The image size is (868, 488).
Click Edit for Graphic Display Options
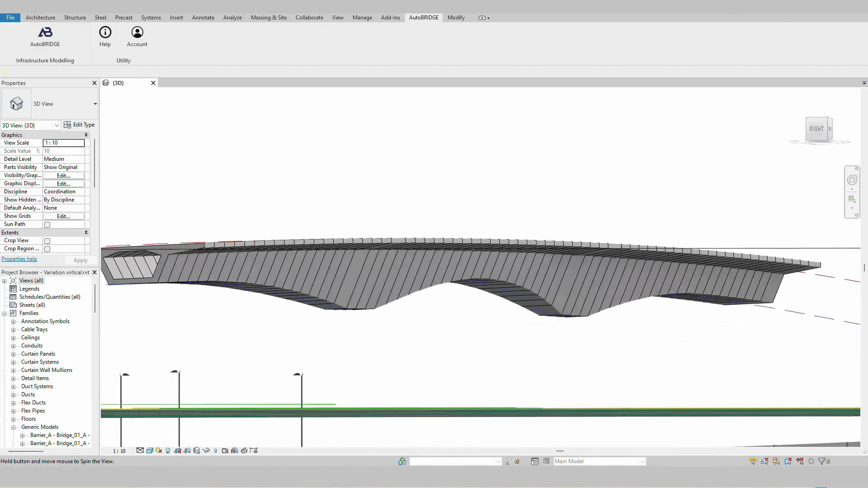tap(63, 183)
